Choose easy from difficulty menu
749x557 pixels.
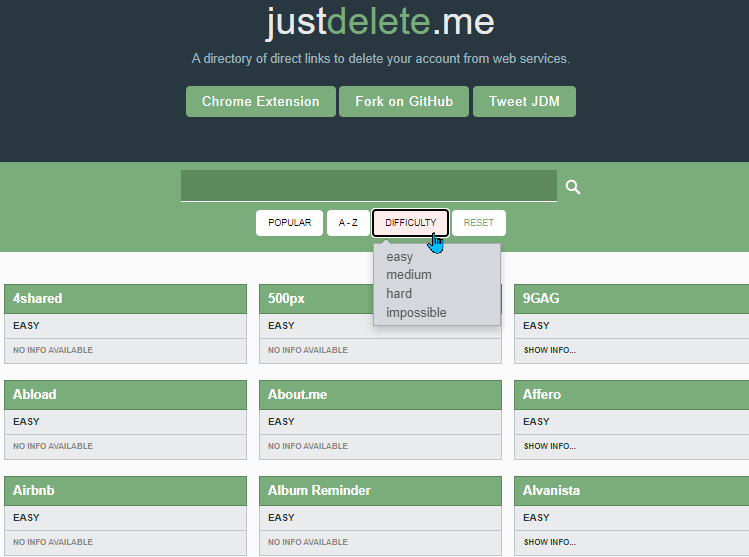(x=399, y=257)
